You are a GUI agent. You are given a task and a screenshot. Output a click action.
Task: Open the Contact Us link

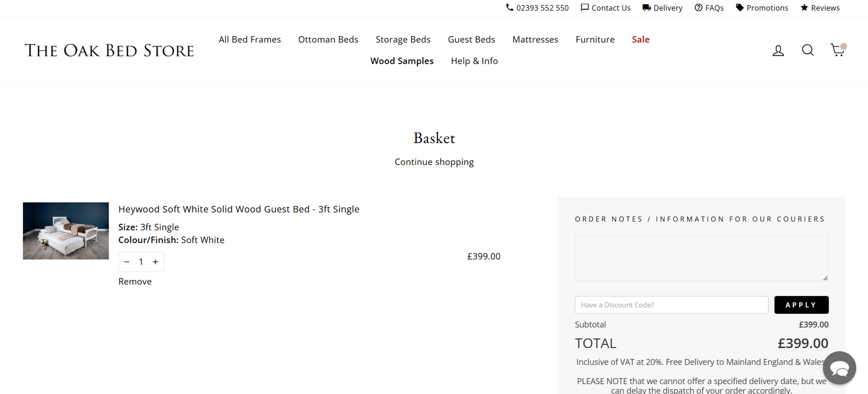tap(606, 8)
